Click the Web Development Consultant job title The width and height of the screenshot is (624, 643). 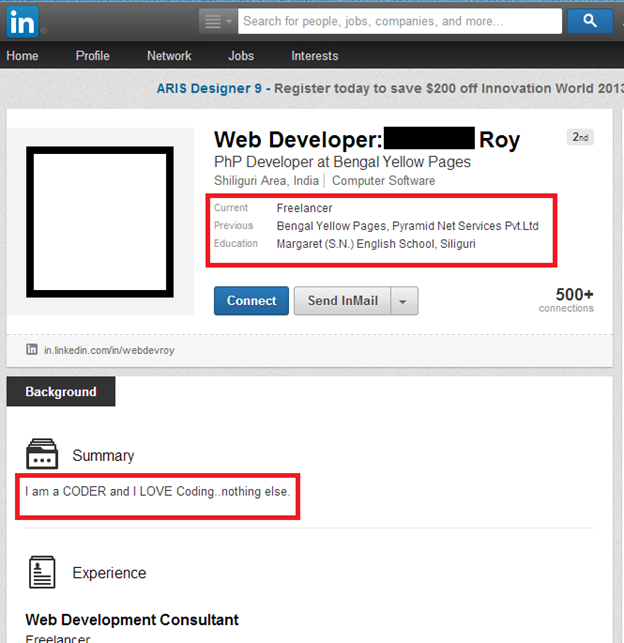[x=132, y=620]
